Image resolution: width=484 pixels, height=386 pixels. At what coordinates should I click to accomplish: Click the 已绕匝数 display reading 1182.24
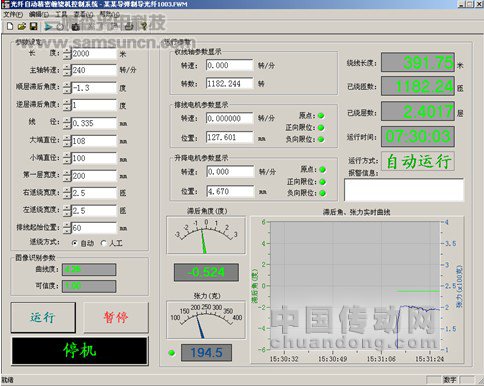click(x=418, y=86)
